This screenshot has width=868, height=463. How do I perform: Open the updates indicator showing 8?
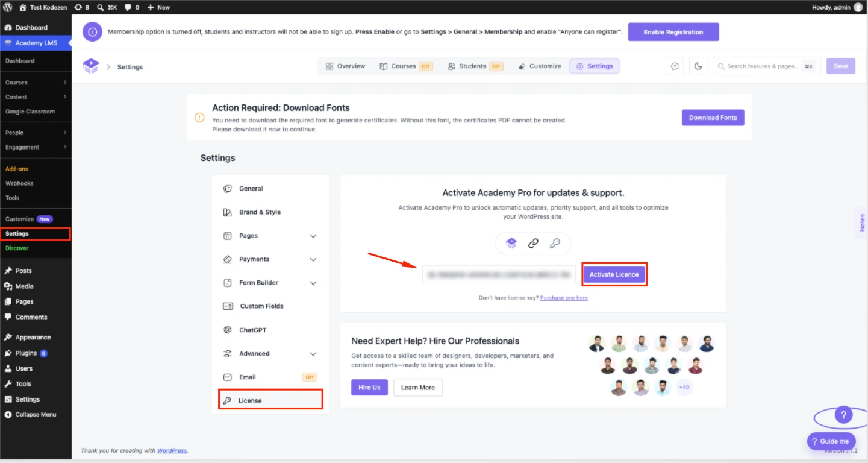(x=81, y=7)
